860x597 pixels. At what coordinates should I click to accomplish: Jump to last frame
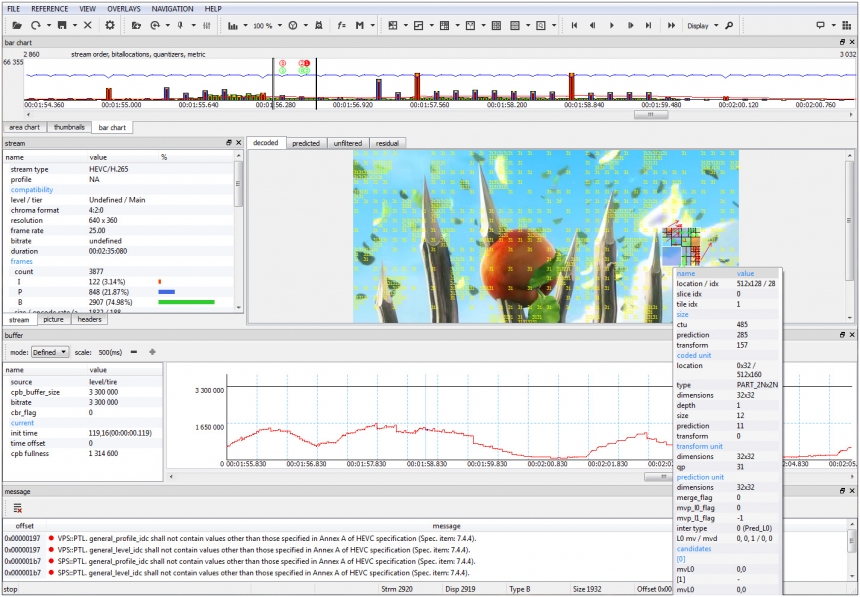[x=649, y=25]
